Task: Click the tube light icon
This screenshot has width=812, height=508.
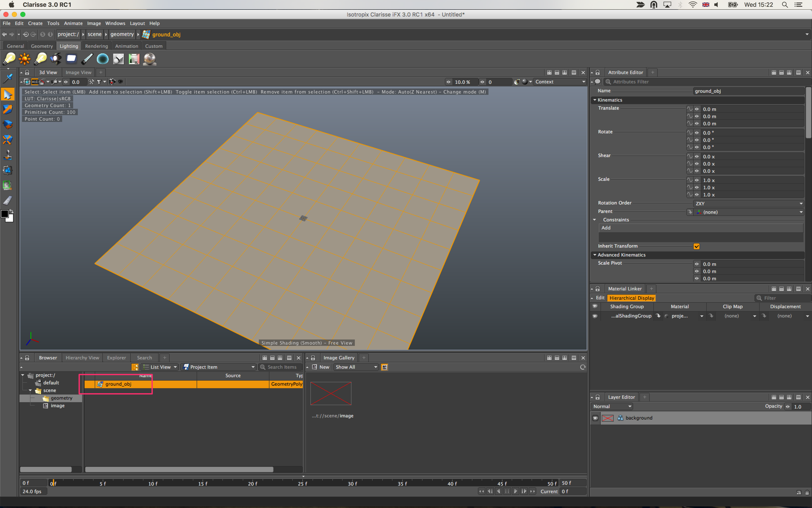Action: click(87, 59)
